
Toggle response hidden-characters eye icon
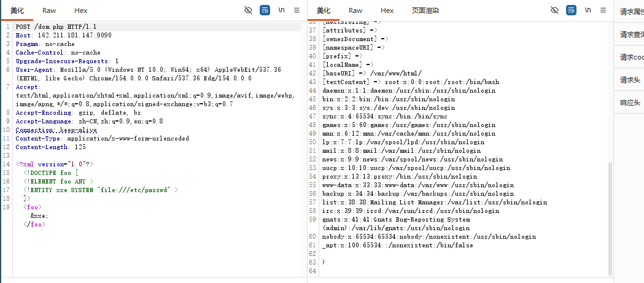click(x=554, y=10)
